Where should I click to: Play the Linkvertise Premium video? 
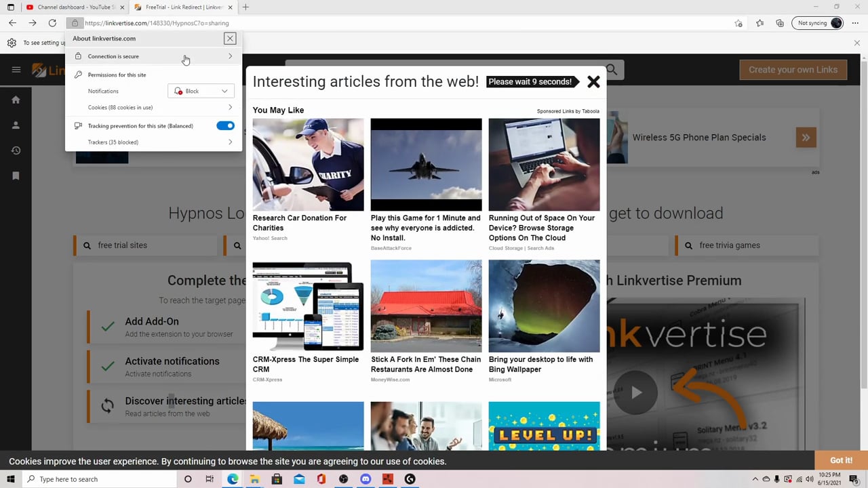636,392
